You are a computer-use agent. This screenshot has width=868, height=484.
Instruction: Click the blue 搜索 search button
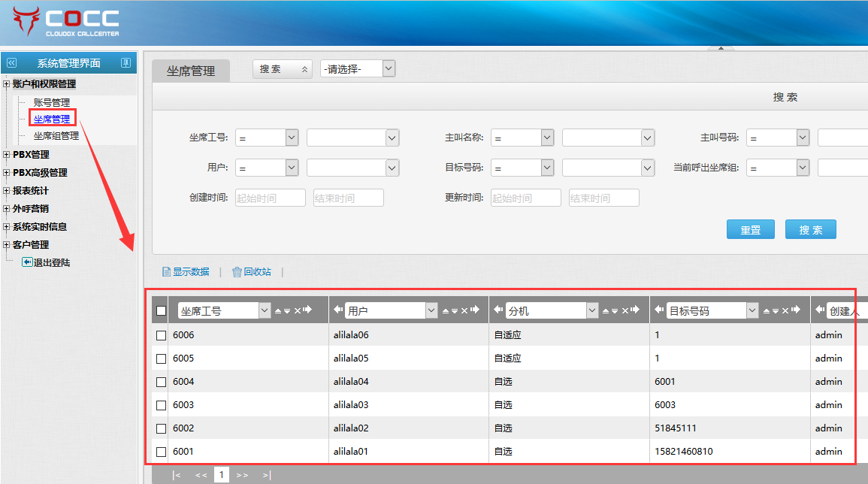point(810,230)
